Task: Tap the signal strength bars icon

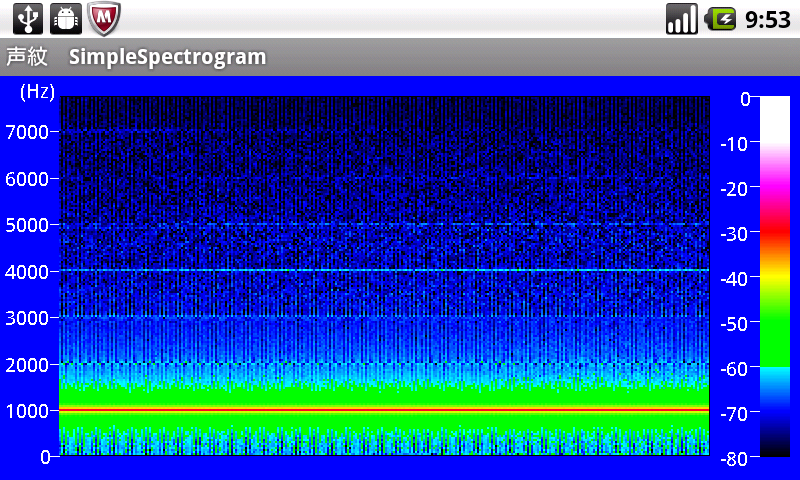Action: click(x=682, y=19)
